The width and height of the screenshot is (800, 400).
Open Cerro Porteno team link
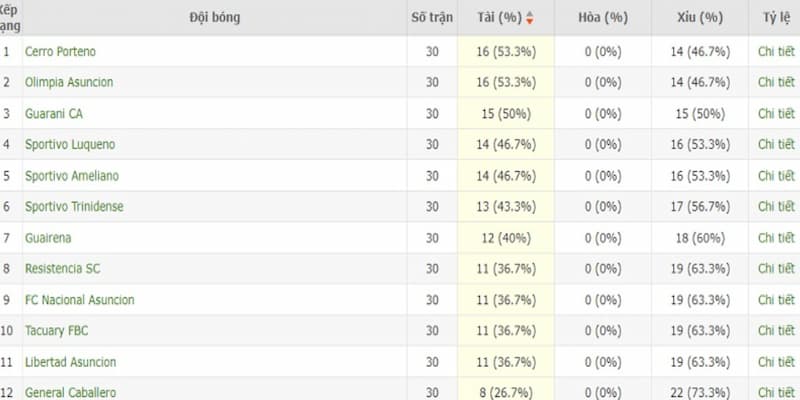tap(60, 51)
